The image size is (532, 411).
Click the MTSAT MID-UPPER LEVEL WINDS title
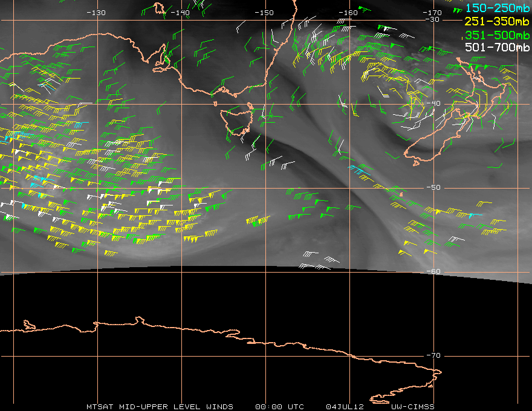coord(160,406)
